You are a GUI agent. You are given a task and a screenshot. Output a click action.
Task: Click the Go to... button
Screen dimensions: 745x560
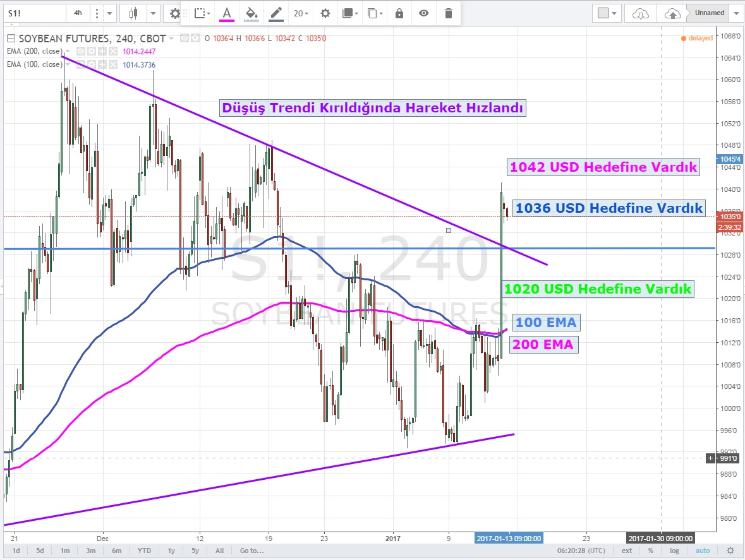[251, 551]
